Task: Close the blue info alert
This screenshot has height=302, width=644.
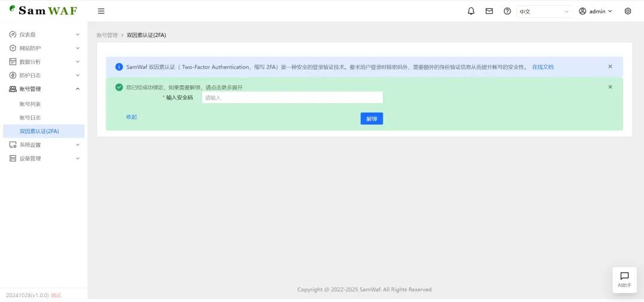Action: point(610,67)
